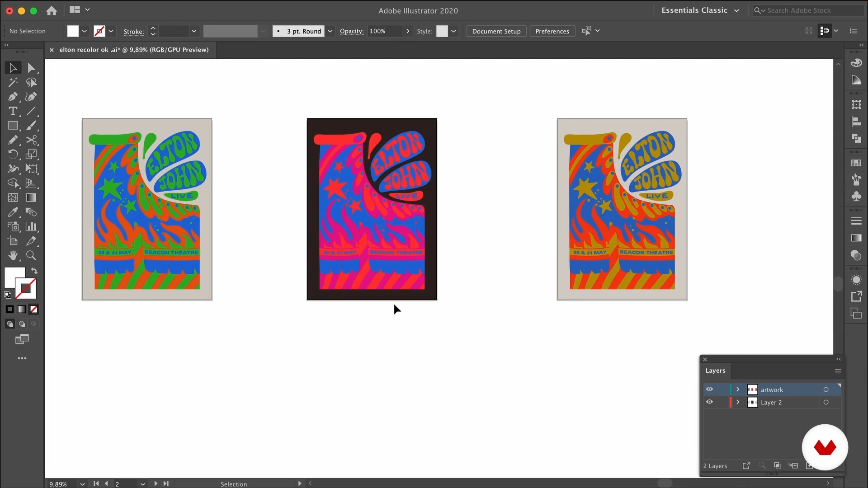Screen dimensions: 868x488
Task: Open the stroke color dropdown
Action: pos(111,31)
